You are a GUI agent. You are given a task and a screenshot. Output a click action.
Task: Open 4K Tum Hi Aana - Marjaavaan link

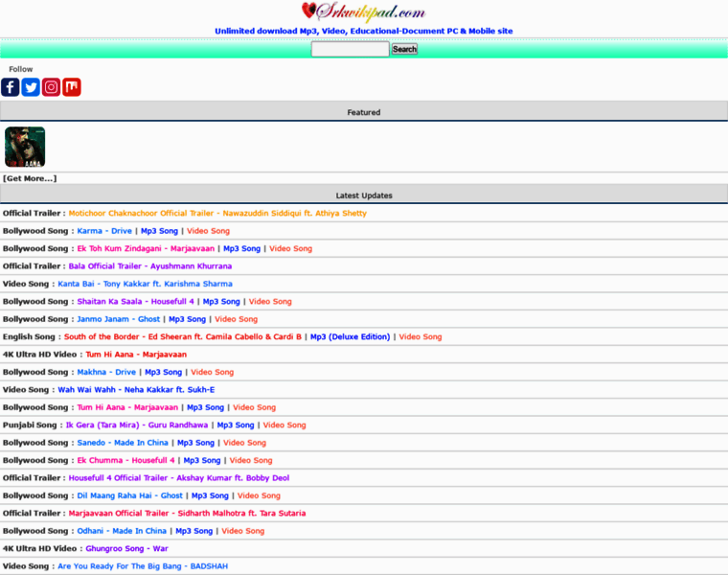[136, 355]
